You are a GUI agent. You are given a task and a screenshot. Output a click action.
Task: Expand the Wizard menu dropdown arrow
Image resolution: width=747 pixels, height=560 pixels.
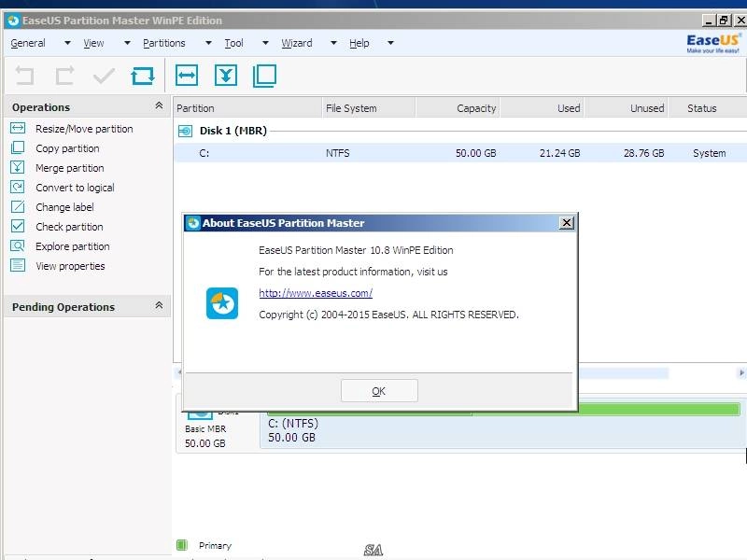point(334,43)
